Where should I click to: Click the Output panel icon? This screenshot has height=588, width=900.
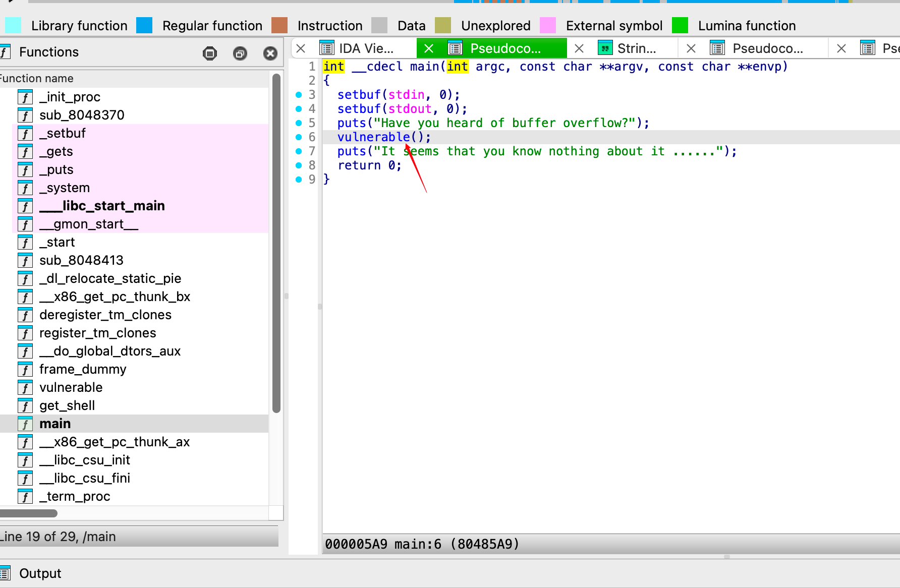(x=5, y=573)
